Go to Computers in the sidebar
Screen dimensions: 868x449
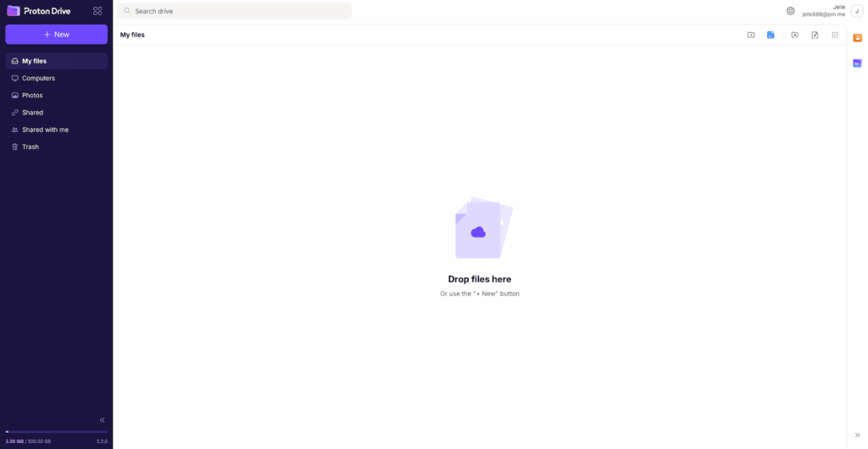click(38, 78)
